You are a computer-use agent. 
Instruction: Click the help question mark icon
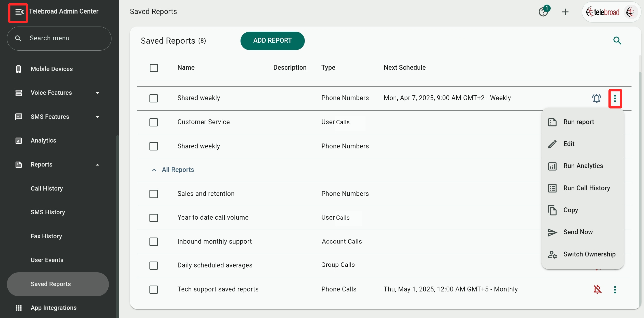[x=543, y=12]
